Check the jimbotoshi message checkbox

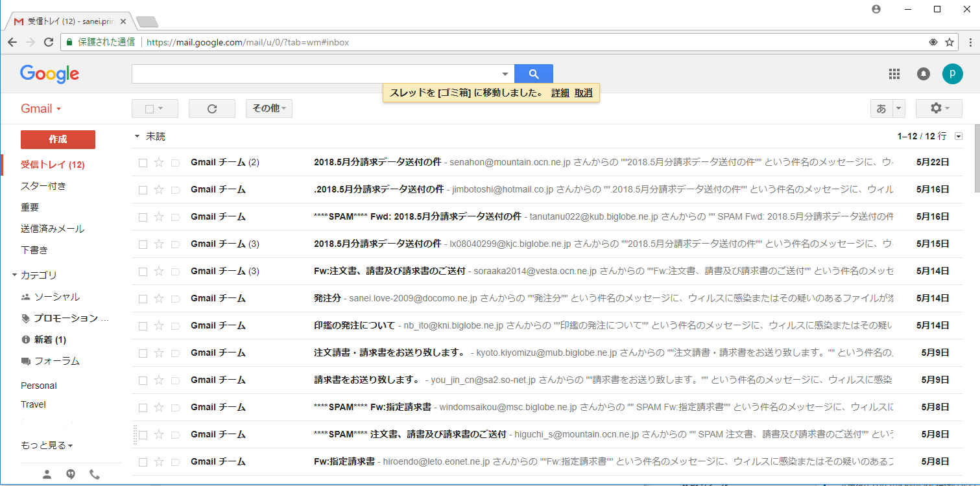coord(143,190)
